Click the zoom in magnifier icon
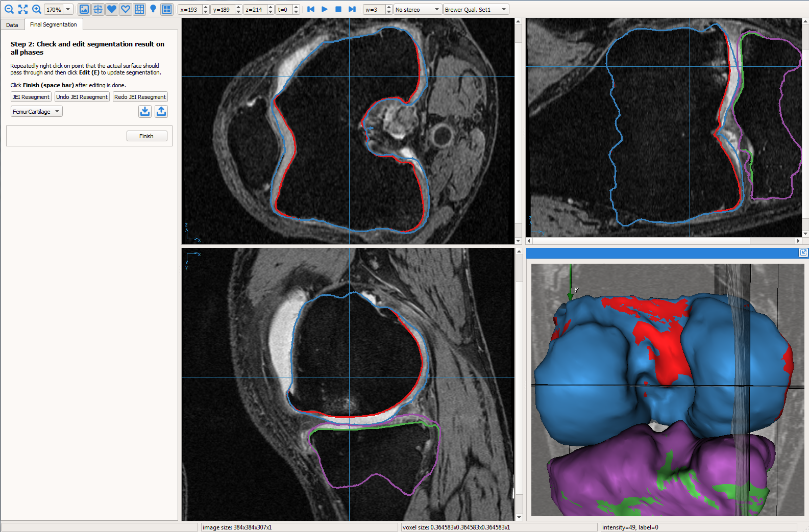 [37, 9]
